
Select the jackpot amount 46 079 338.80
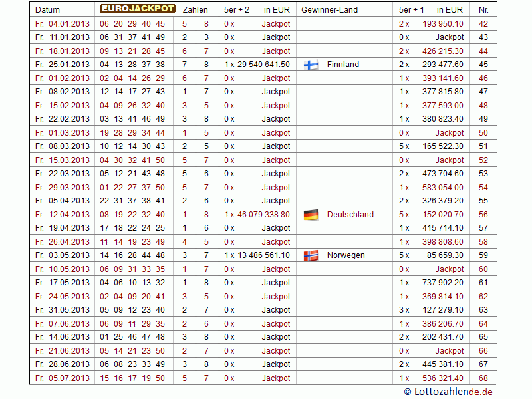point(263,215)
